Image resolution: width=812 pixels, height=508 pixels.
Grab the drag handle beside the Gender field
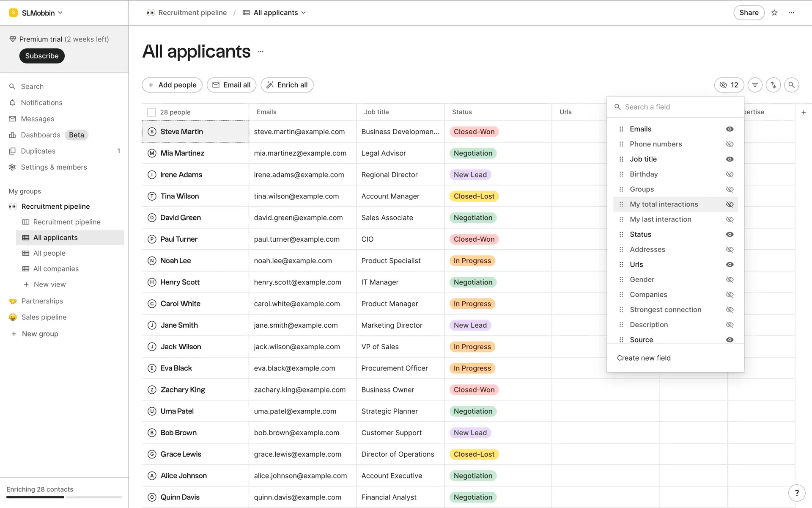(x=621, y=280)
